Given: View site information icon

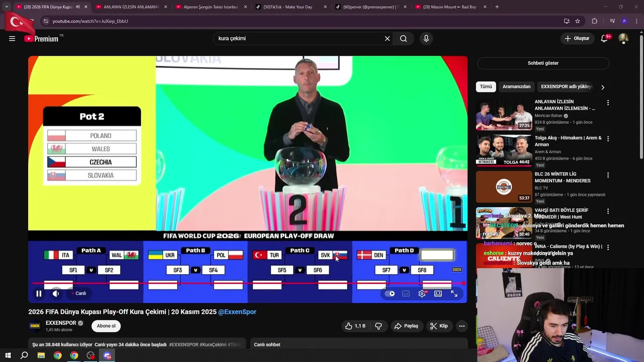Looking at the screenshot, I should 46,21.
